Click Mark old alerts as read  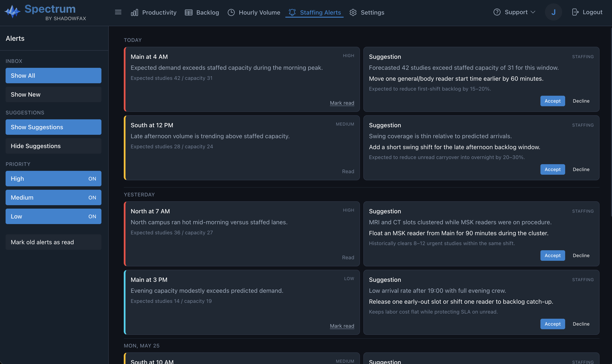(x=54, y=242)
